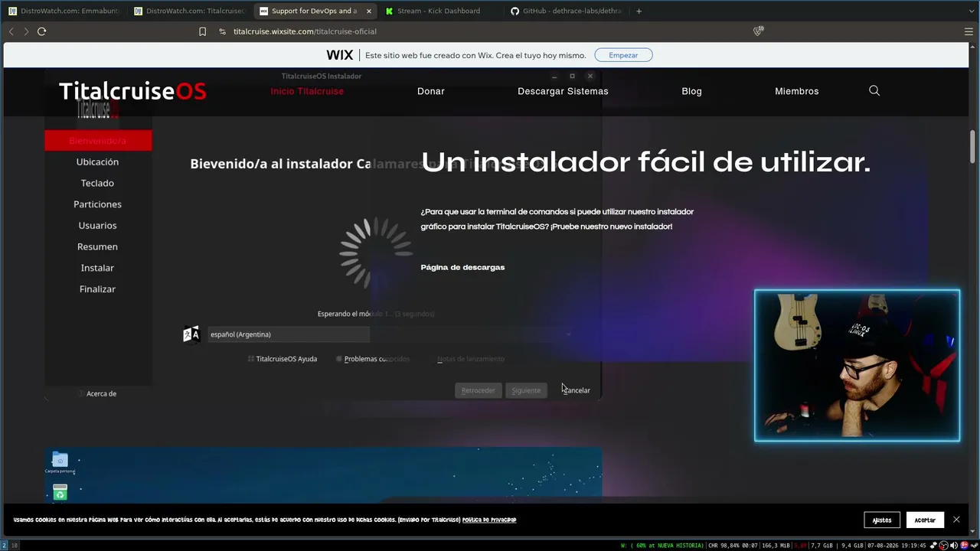Open site information icon beside the URL
Image resolution: width=980 pixels, height=551 pixels.
(222, 31)
